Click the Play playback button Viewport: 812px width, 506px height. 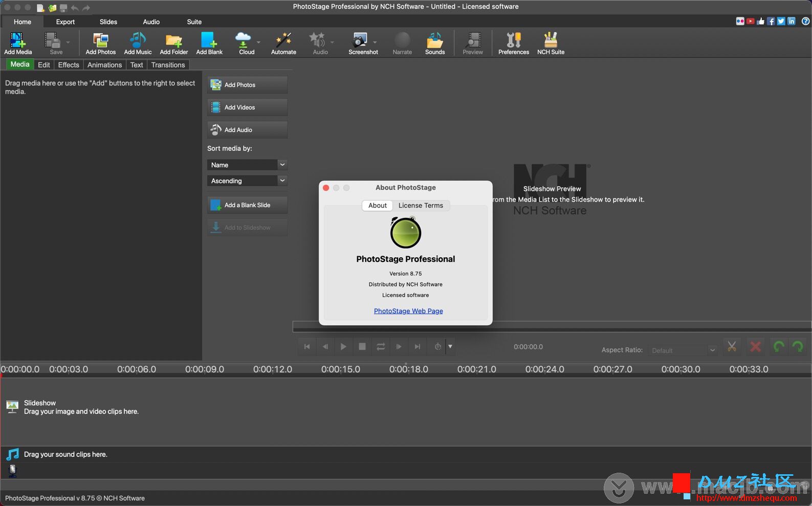point(343,346)
